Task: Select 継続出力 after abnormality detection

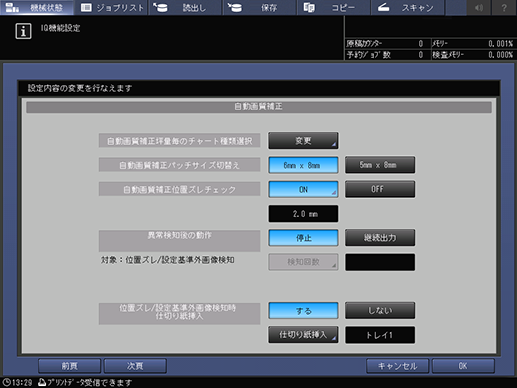Action: coord(380,238)
